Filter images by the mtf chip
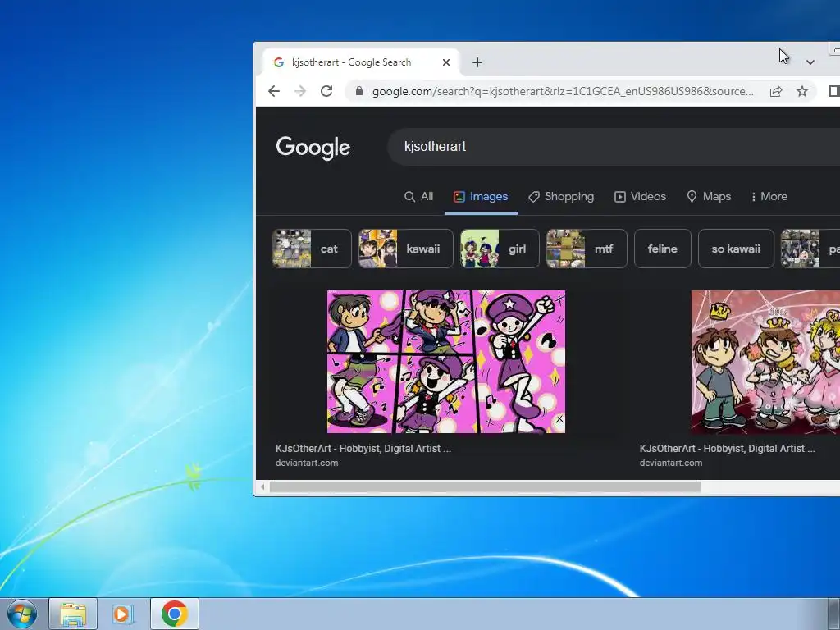 tap(587, 249)
